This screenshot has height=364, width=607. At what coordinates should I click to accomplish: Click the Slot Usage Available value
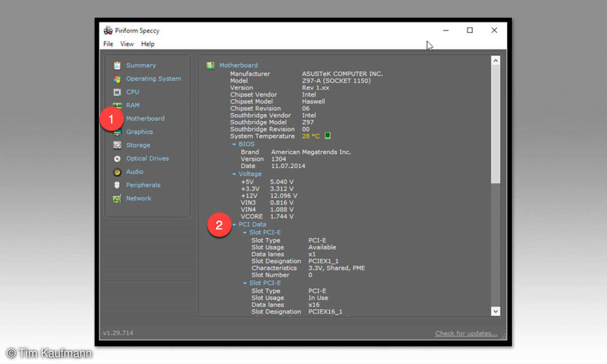(x=322, y=247)
